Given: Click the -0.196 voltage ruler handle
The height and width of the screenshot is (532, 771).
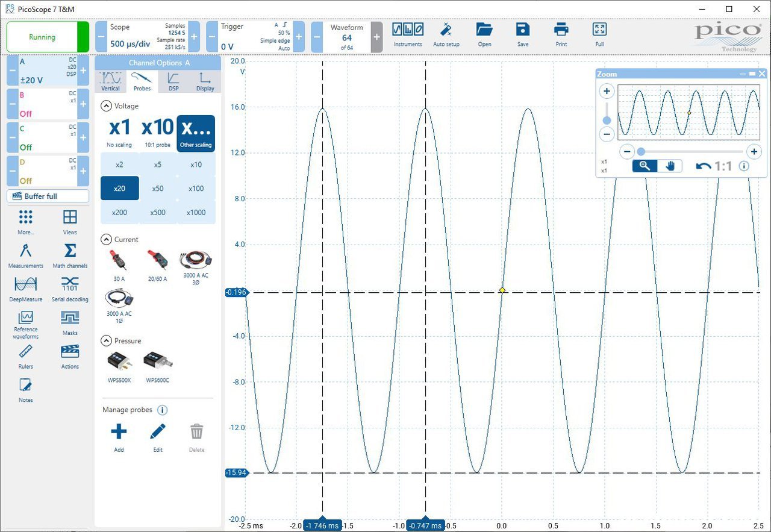Looking at the screenshot, I should coord(236,292).
